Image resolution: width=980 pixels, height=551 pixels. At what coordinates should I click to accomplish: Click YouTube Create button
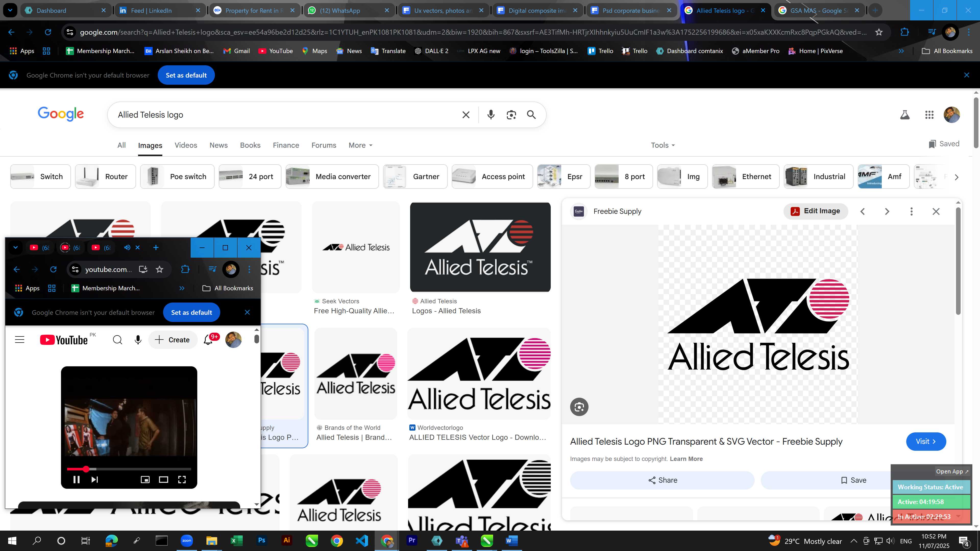173,340
